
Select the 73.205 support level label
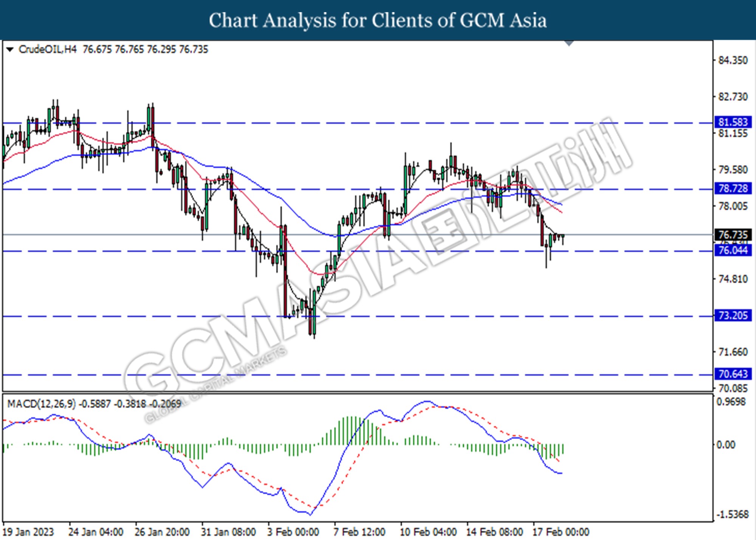pos(733,315)
